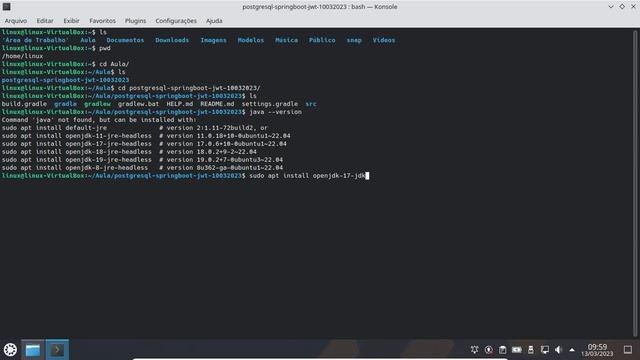Open the Exibir menu
Screen dimensions: 640x360
pos(71,21)
